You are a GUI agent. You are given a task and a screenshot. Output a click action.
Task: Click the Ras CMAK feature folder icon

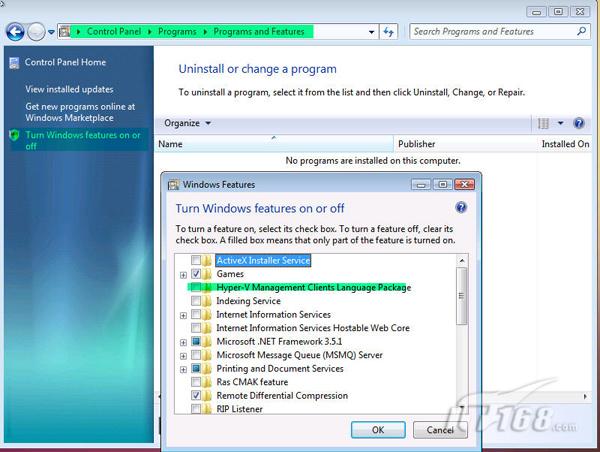[207, 382]
